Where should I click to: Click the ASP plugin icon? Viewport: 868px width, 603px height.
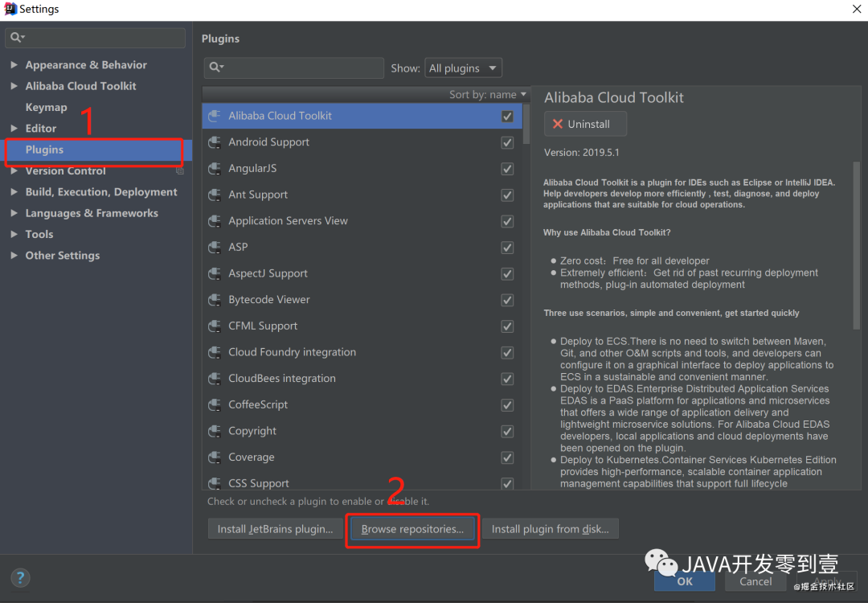(215, 248)
